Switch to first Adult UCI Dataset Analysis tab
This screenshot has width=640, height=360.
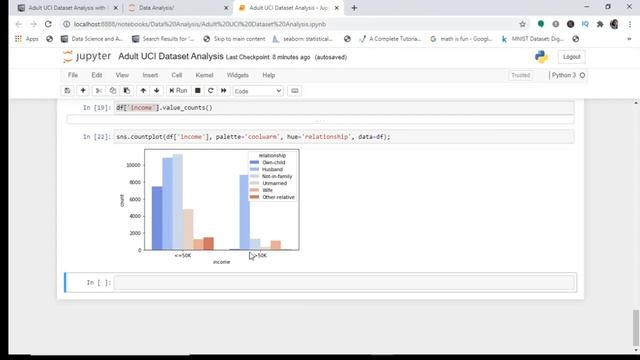click(x=67, y=8)
